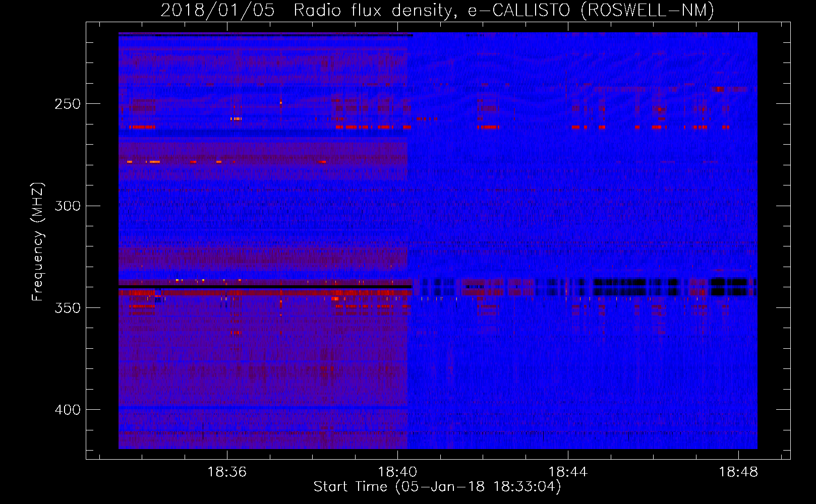
Task: Click the 400 frequency tick label
Action: pyautogui.click(x=68, y=410)
